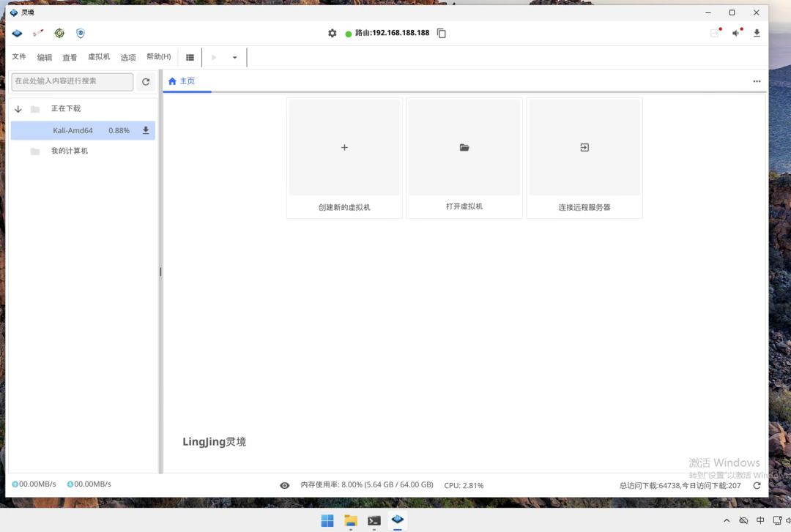Click the LingJing灵境 brand text

pos(215,442)
